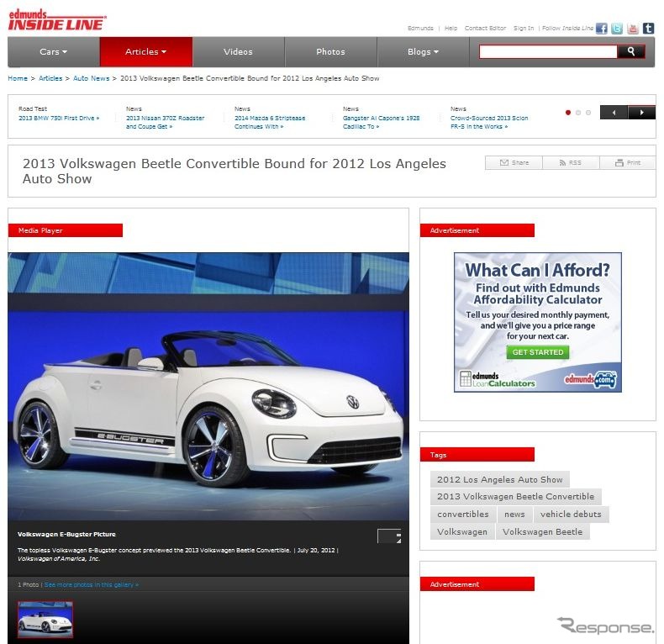Select the E-Bugster gallery thumbnail
The height and width of the screenshot is (644, 664).
click(x=45, y=620)
